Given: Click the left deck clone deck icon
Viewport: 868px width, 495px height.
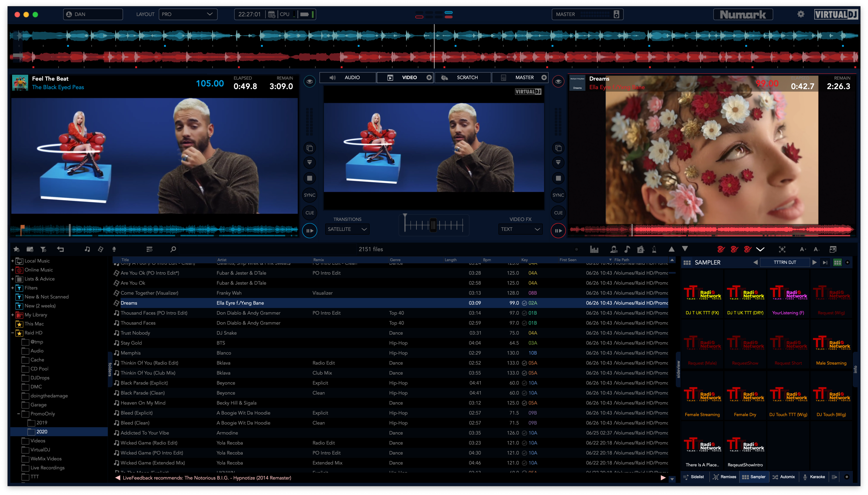Looking at the screenshot, I should tap(309, 148).
